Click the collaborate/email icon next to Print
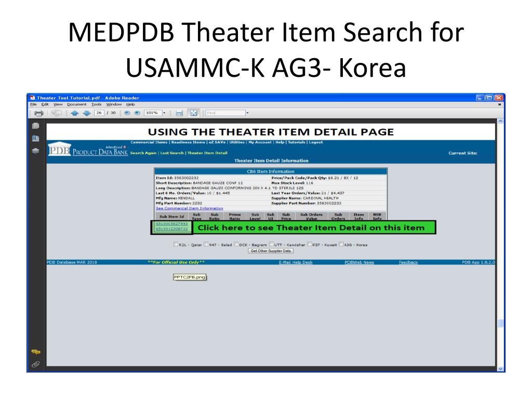The height and width of the screenshot is (399, 532). [57, 113]
